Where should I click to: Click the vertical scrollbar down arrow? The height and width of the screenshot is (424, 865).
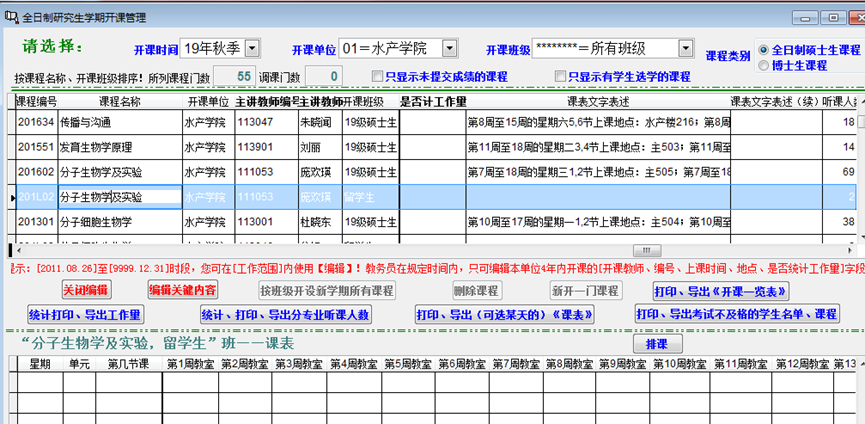tap(858, 234)
